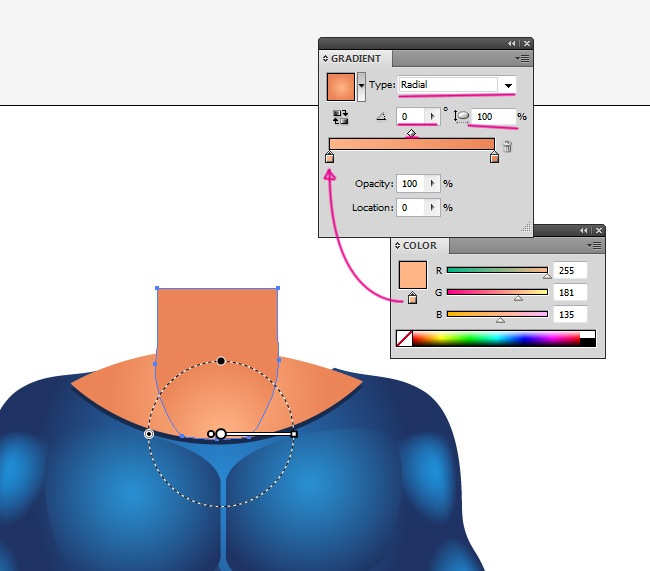
Task: Select the right gradient color stop
Action: pyautogui.click(x=494, y=157)
